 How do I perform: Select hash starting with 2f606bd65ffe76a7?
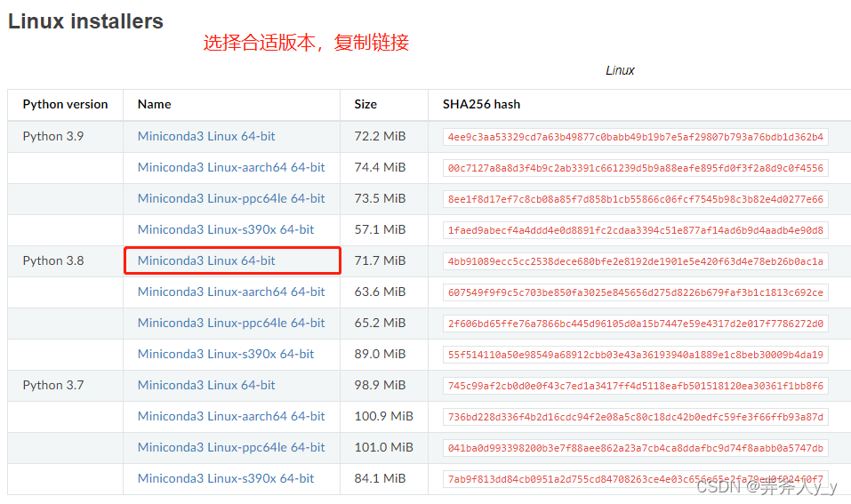point(636,324)
